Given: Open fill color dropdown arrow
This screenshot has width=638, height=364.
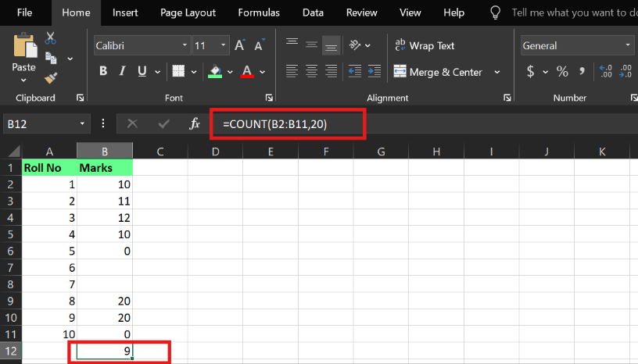Looking at the screenshot, I should [x=230, y=72].
